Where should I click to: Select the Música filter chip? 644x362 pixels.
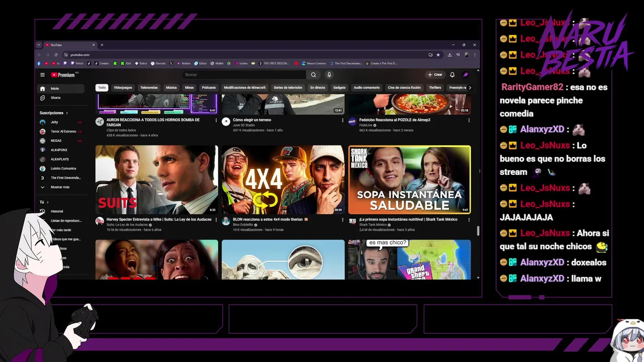172,87
